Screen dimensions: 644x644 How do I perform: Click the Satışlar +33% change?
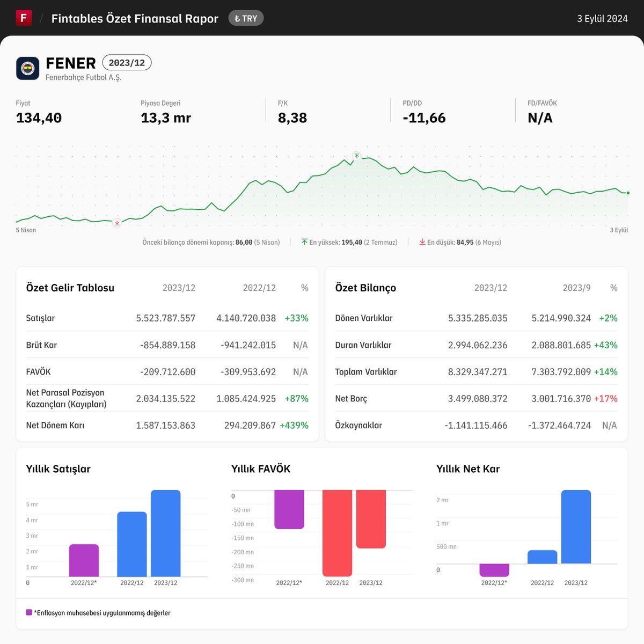pos(297,318)
